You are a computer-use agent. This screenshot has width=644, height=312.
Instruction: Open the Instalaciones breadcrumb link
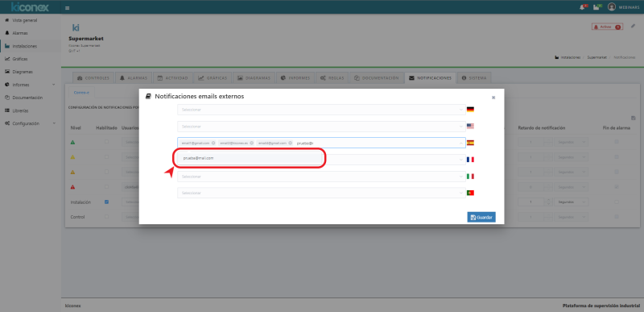point(571,57)
